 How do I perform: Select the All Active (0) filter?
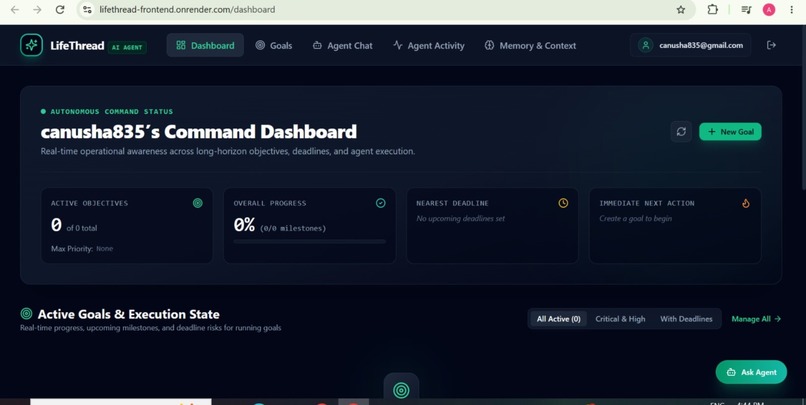coord(558,319)
